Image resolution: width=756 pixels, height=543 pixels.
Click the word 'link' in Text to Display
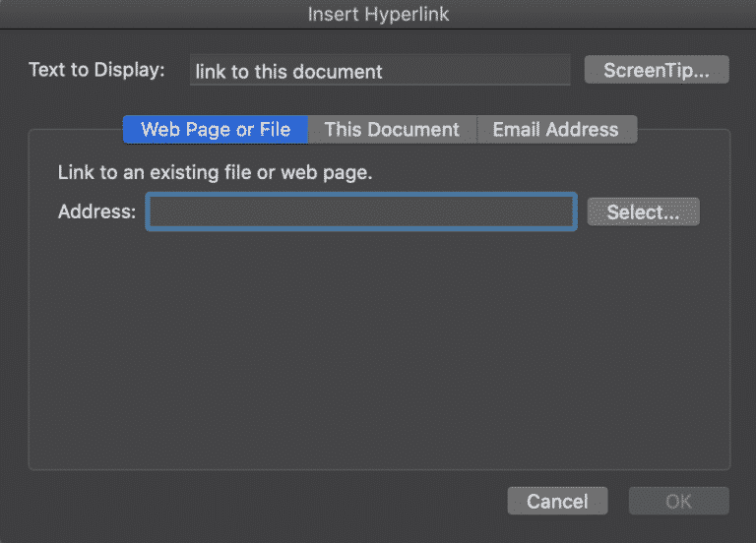pos(211,72)
